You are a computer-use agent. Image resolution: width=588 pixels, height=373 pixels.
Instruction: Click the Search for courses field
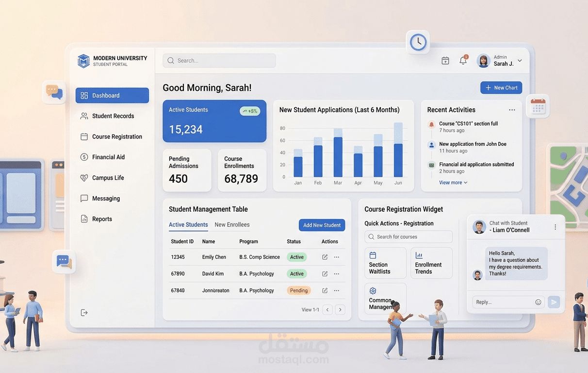point(408,237)
